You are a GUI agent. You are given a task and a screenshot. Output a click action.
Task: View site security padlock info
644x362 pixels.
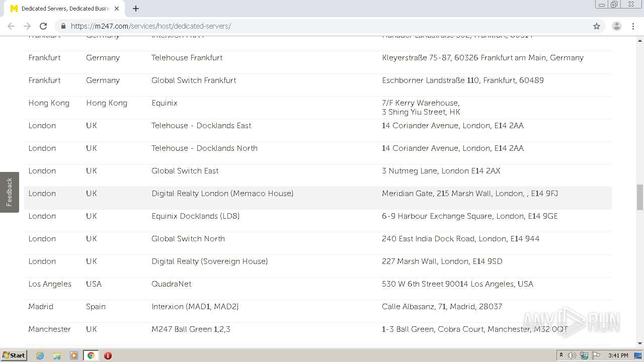click(x=63, y=26)
